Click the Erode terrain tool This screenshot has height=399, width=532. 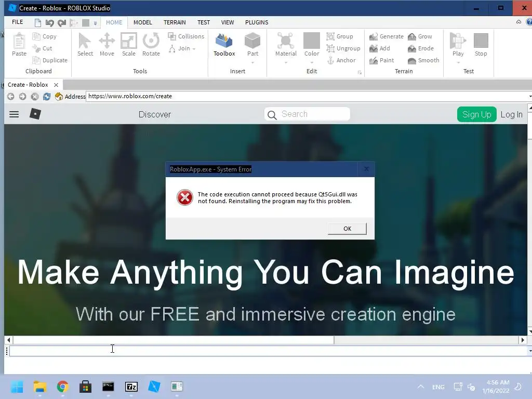[x=421, y=48]
